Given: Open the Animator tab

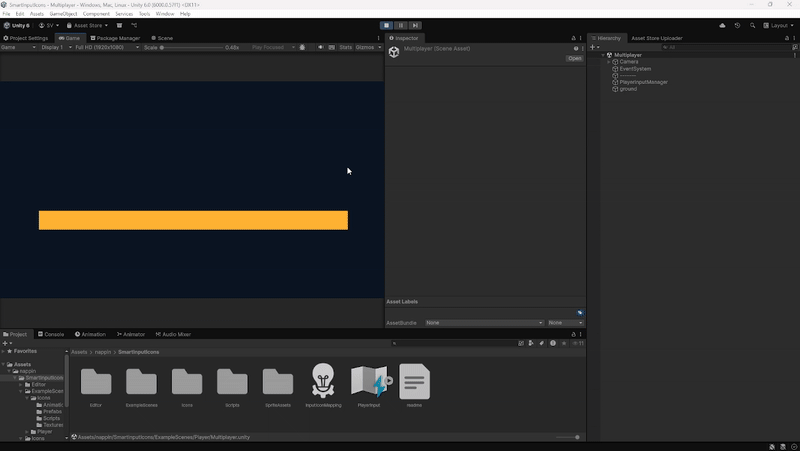Looking at the screenshot, I should point(131,335).
